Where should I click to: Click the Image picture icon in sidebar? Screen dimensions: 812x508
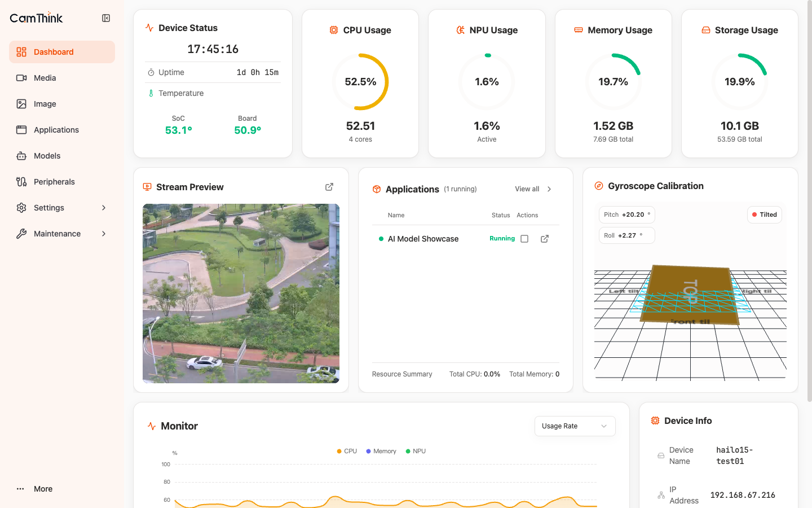point(21,104)
